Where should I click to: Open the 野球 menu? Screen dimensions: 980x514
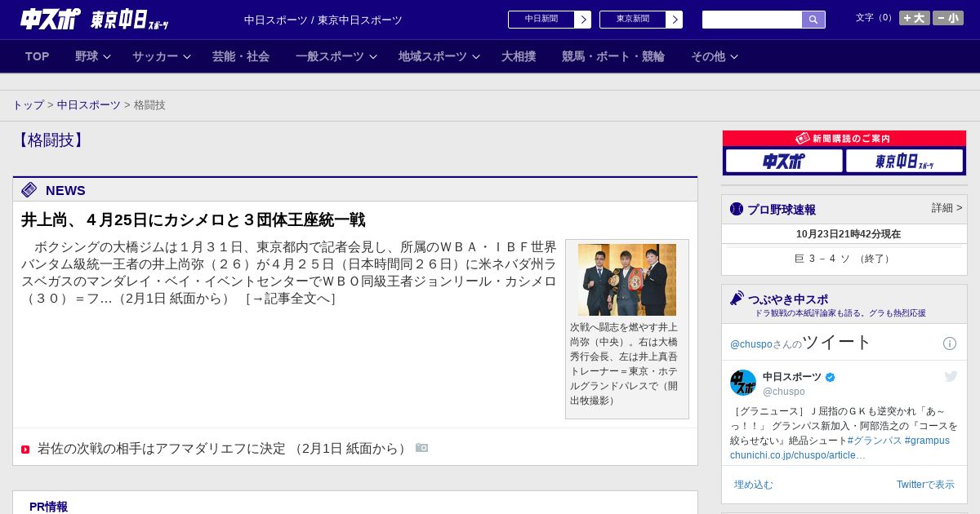[x=87, y=56]
